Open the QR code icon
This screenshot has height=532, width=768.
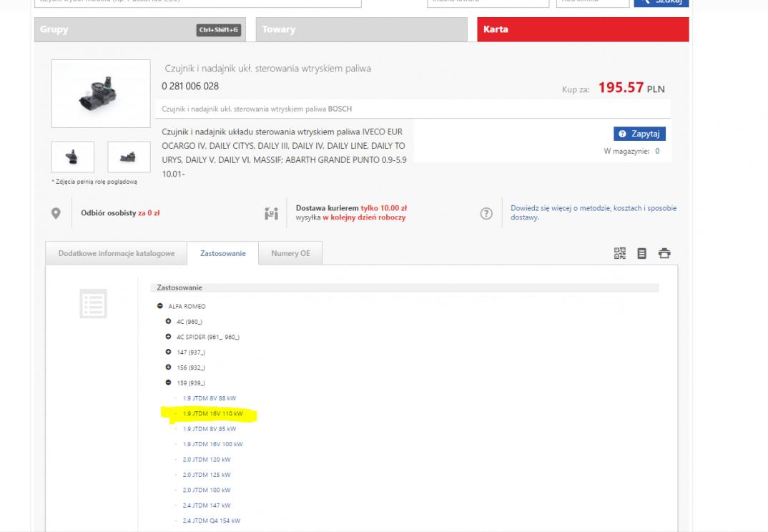click(x=619, y=253)
